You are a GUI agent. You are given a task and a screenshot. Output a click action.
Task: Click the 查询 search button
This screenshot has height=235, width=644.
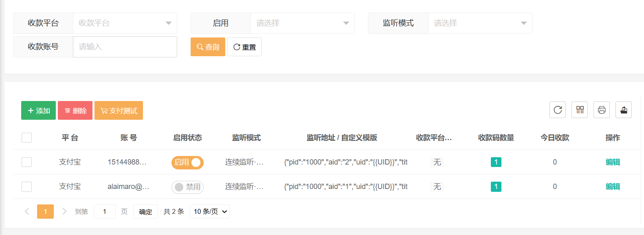pyautogui.click(x=208, y=47)
